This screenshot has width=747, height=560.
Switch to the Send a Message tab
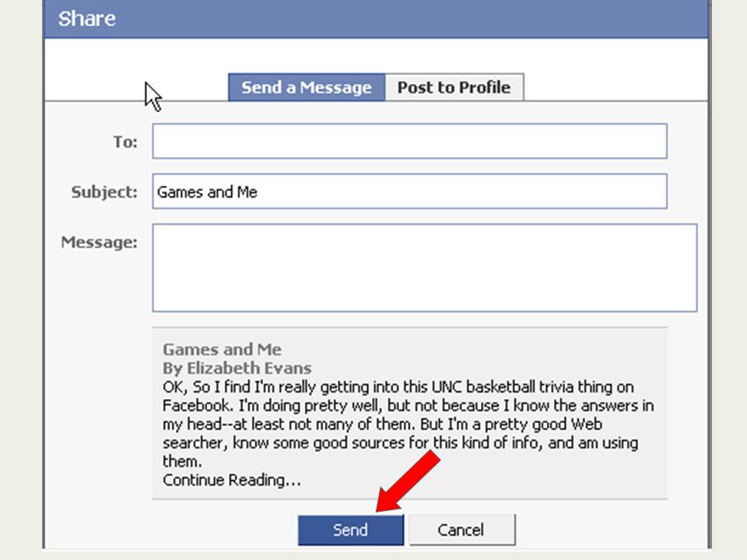[307, 87]
